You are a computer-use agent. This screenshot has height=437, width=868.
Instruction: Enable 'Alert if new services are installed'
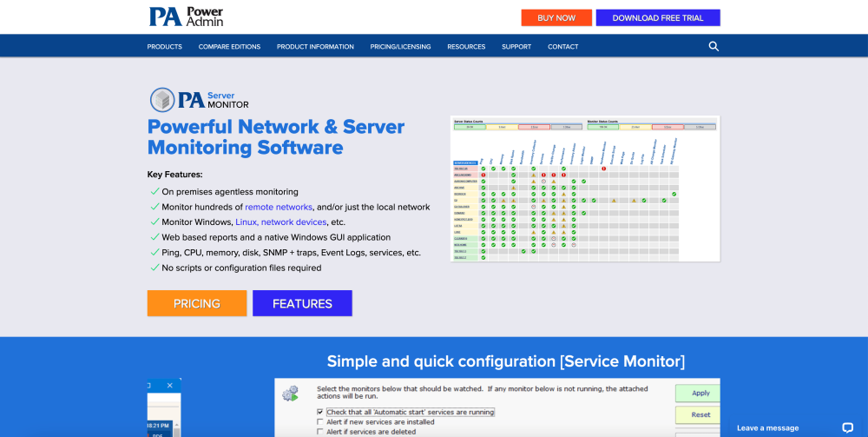coord(320,422)
